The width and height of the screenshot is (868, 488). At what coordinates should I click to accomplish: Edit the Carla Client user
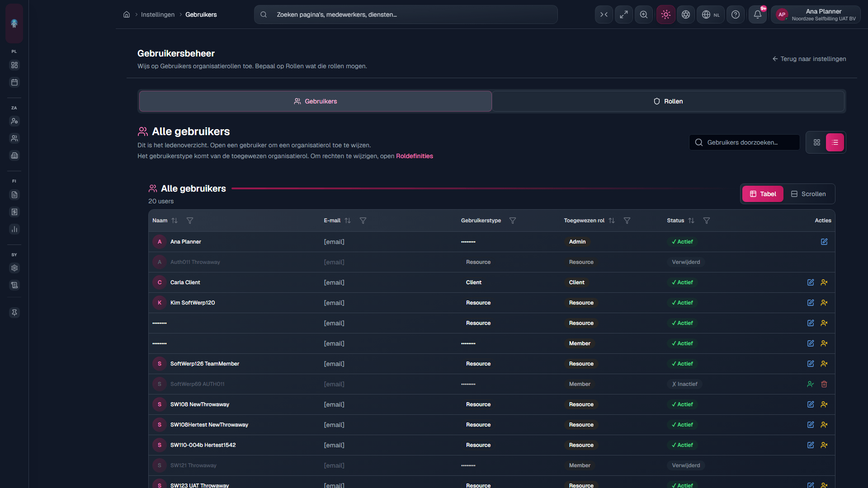811,282
